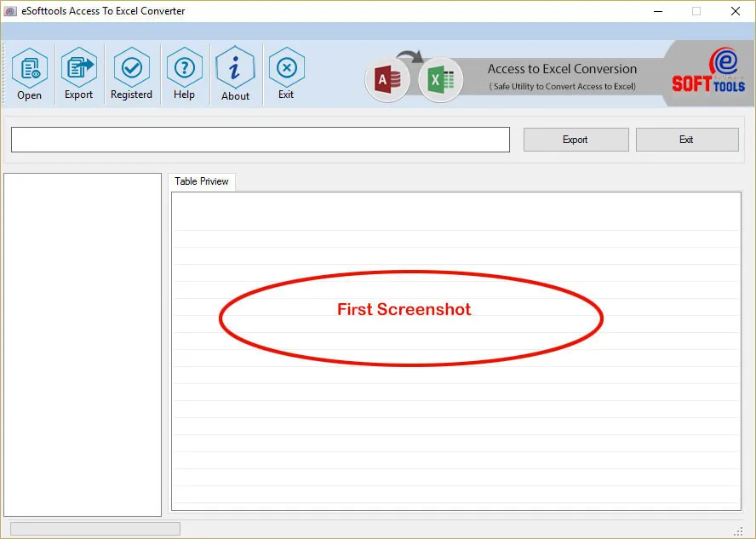Screen dimensions: 756x539
Task: Open the Help toolbar icon
Action: point(184,74)
